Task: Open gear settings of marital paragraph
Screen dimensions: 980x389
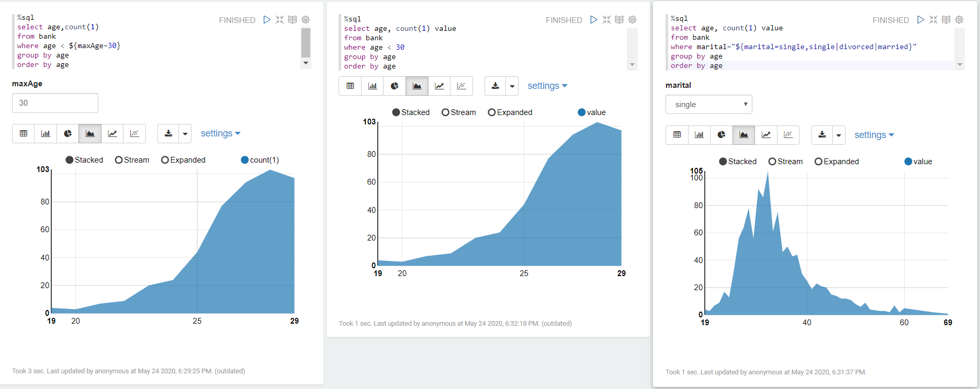Action: (959, 20)
